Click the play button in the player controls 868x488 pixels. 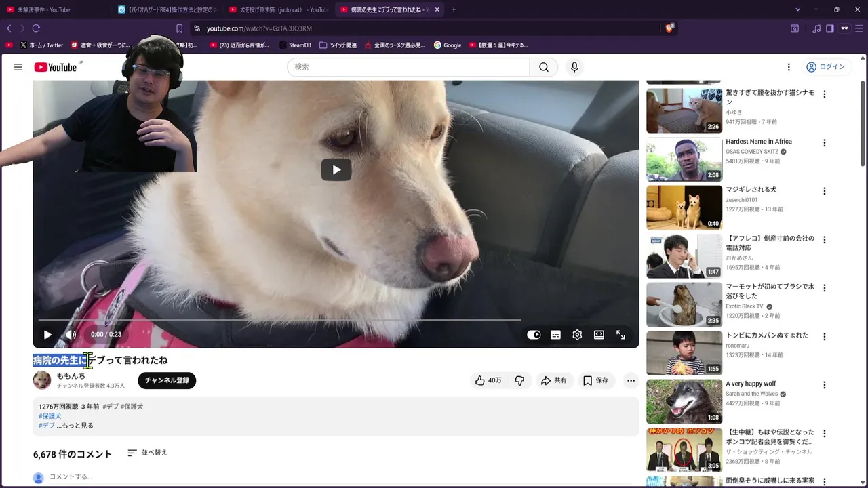(47, 334)
